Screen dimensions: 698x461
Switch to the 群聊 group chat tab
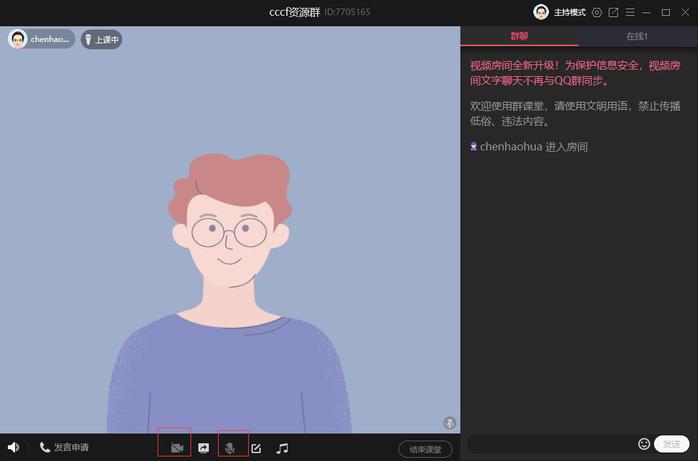click(519, 36)
